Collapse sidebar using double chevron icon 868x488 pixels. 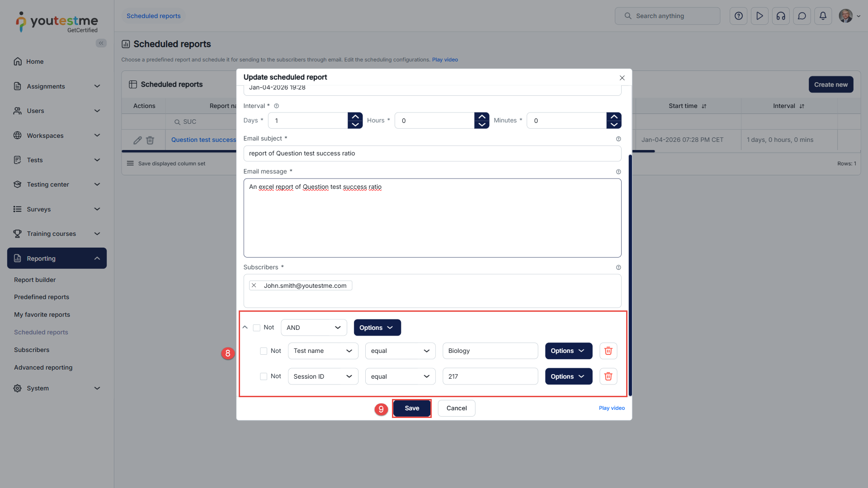click(x=101, y=43)
